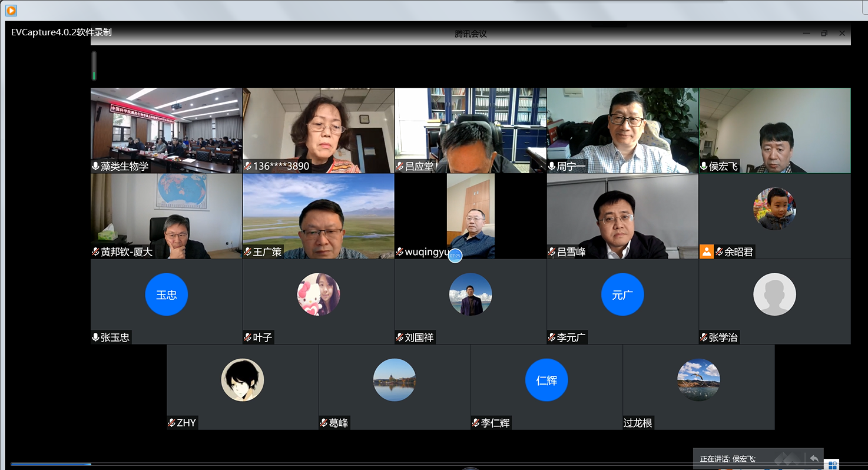Click the microphone icon beside 周宁一
The image size is (868, 470).
click(x=552, y=167)
